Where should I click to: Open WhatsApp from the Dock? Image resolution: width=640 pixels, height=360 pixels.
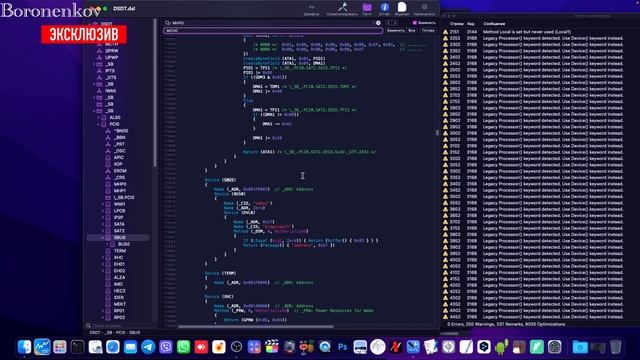[183, 347]
